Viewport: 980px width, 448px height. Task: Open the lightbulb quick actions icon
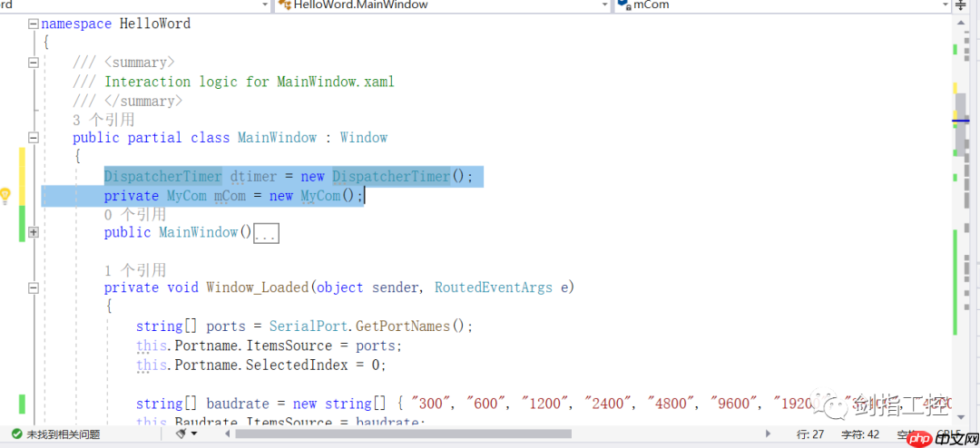tap(5, 196)
